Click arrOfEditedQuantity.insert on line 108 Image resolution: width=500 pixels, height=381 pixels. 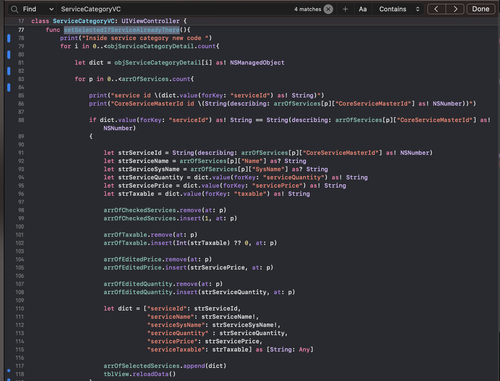151,292
